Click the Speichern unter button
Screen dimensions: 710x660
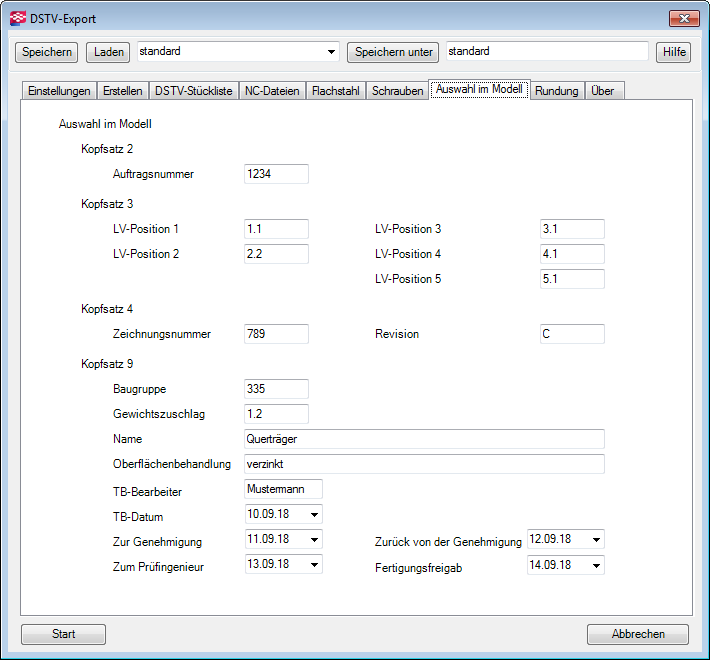393,51
